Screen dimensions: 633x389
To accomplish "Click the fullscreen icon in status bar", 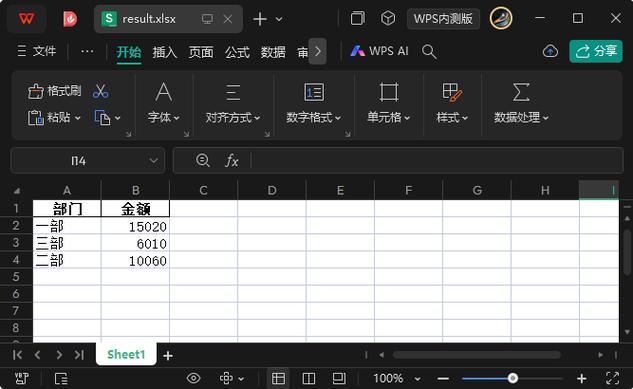I will point(612,378).
